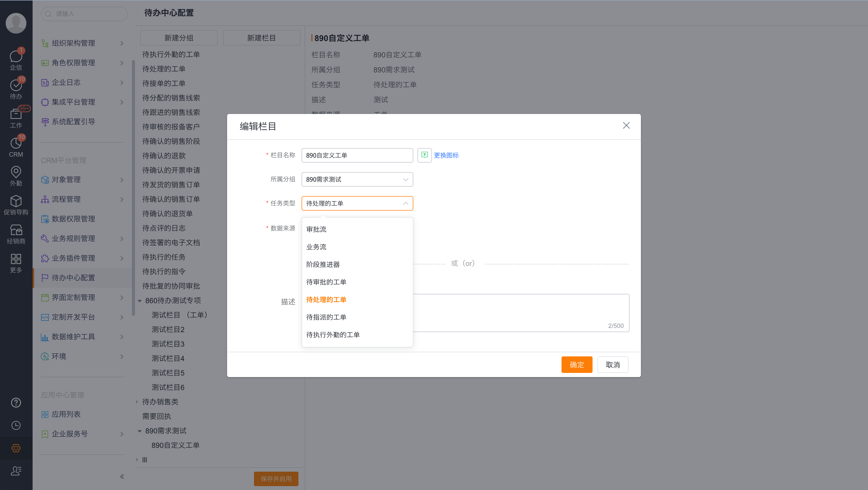Select 待处理的工单 option in dropdown
Image resolution: width=868 pixels, height=490 pixels.
357,299
